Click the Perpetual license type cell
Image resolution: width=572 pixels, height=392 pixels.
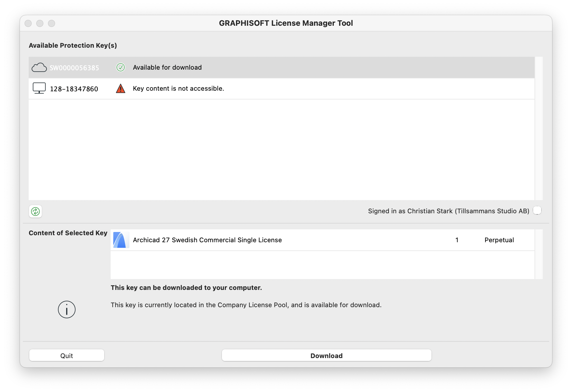pyautogui.click(x=499, y=240)
